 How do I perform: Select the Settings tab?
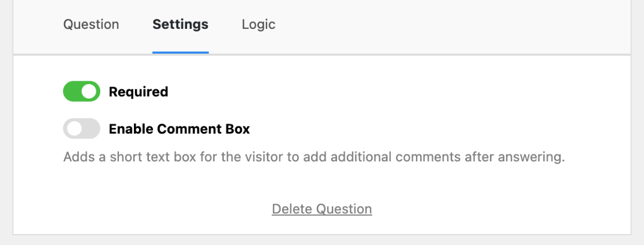(180, 25)
